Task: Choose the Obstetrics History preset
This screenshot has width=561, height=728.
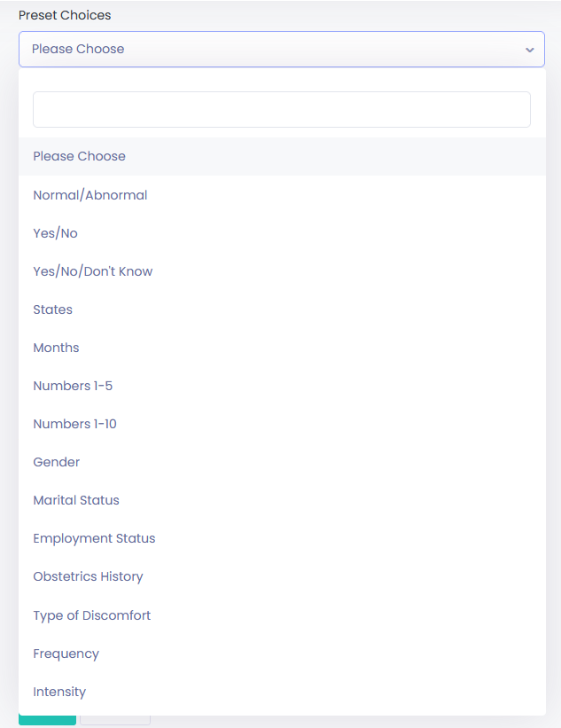Action: tap(282, 576)
